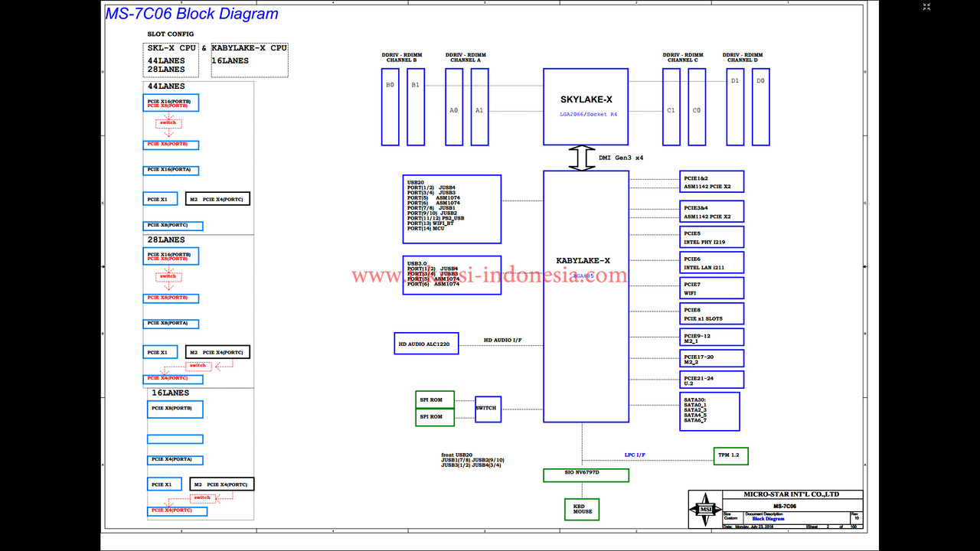Select the 28LANES slot section heading
The width and height of the screenshot is (980, 551).
point(166,240)
